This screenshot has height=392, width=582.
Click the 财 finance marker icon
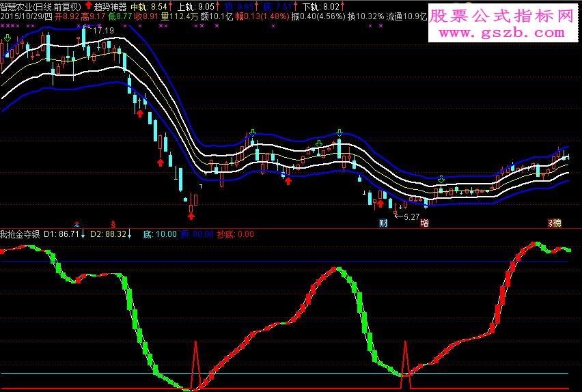coord(383,223)
